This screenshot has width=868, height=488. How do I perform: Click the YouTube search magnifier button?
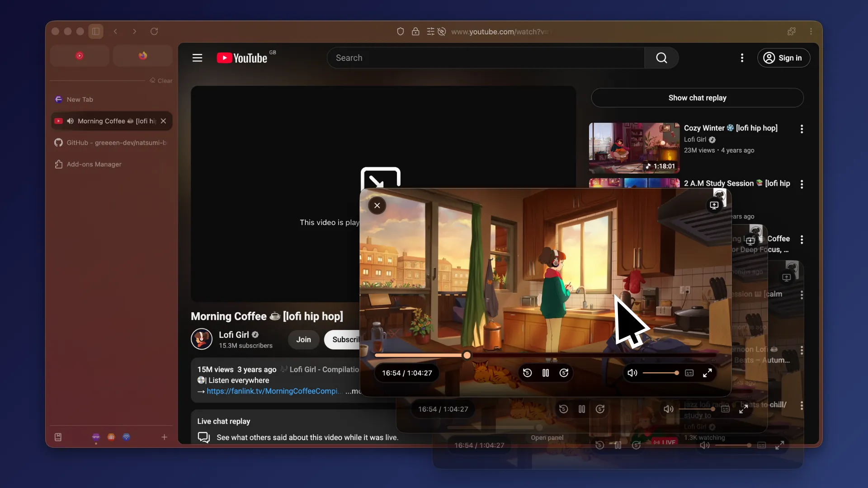pyautogui.click(x=661, y=58)
